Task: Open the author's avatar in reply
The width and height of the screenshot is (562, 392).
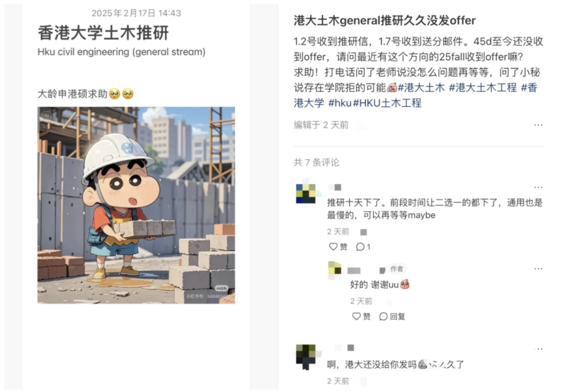Action: [x=335, y=270]
